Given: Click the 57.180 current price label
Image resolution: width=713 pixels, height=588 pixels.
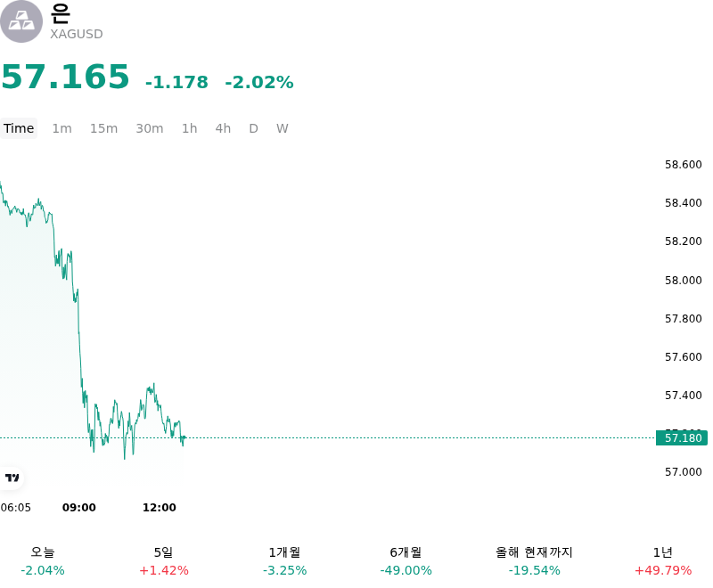Looking at the screenshot, I should (x=682, y=437).
